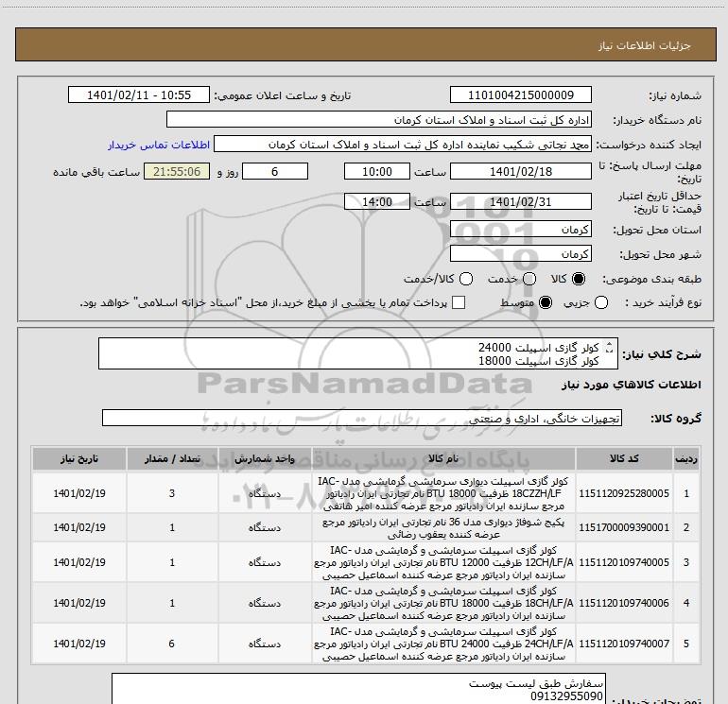Click the تعداد / مقدار column header

coord(172,458)
